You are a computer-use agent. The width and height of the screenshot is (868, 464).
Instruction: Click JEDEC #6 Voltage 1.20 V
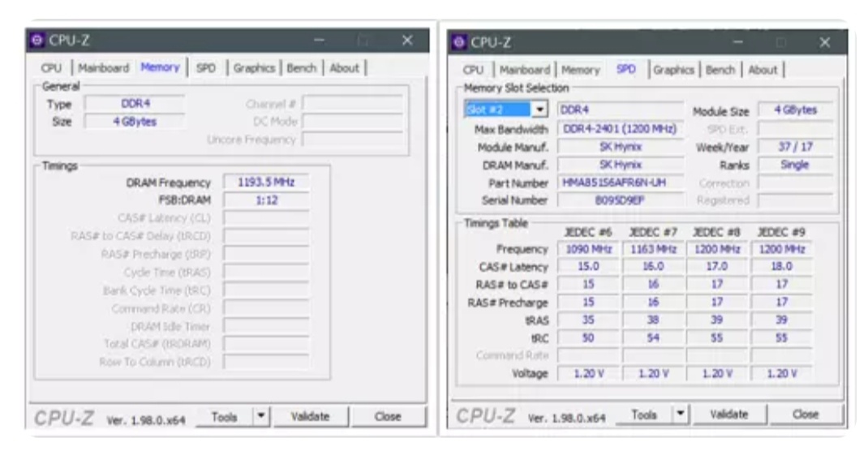click(588, 374)
